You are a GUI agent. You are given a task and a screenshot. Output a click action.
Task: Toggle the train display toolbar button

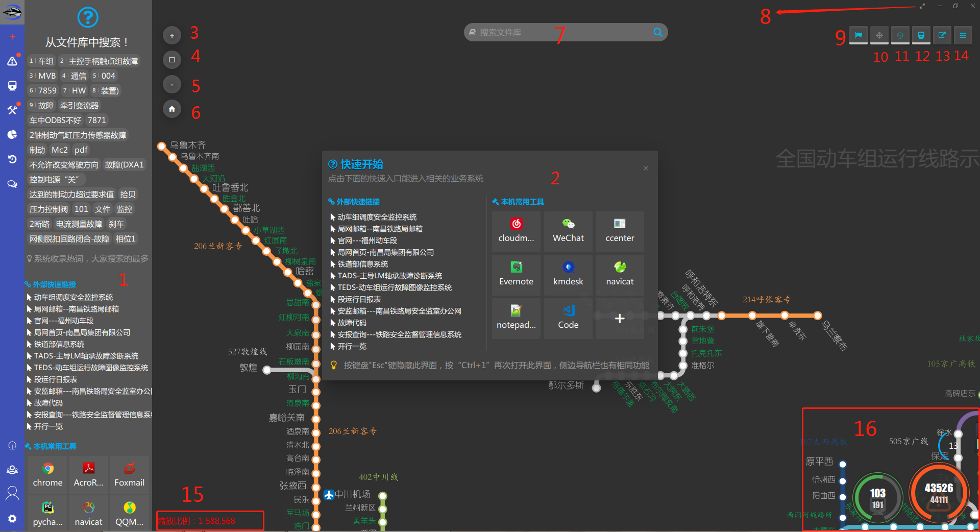(921, 35)
